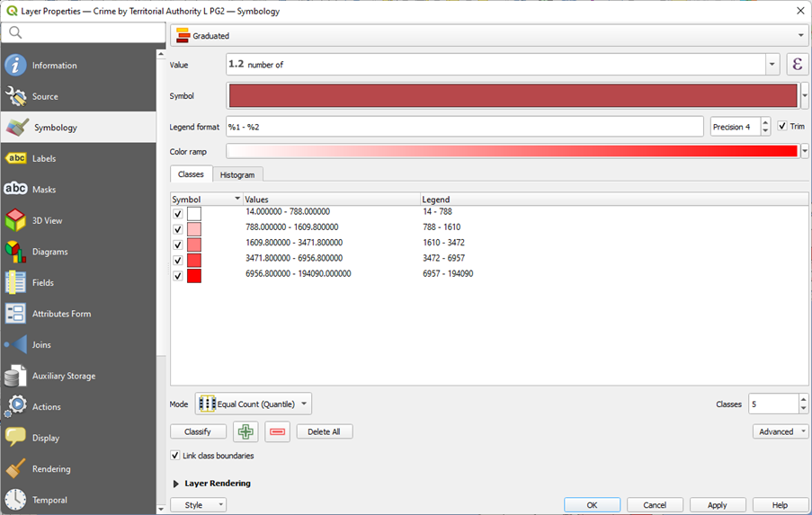This screenshot has width=812, height=515.
Task: Click the Legend column header
Action: [614, 200]
